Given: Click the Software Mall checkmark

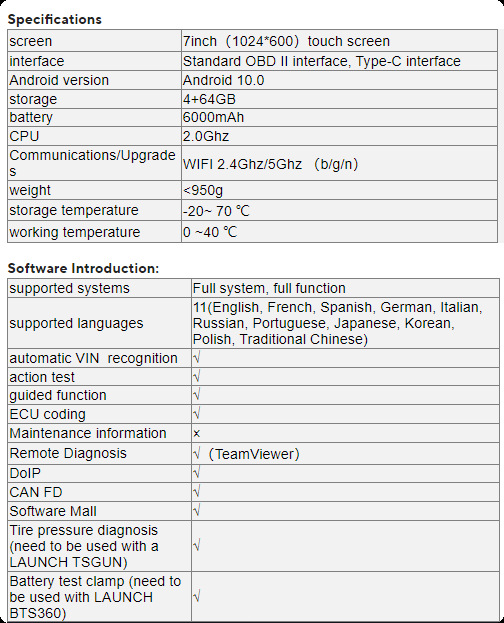Looking at the screenshot, I should point(196,511).
